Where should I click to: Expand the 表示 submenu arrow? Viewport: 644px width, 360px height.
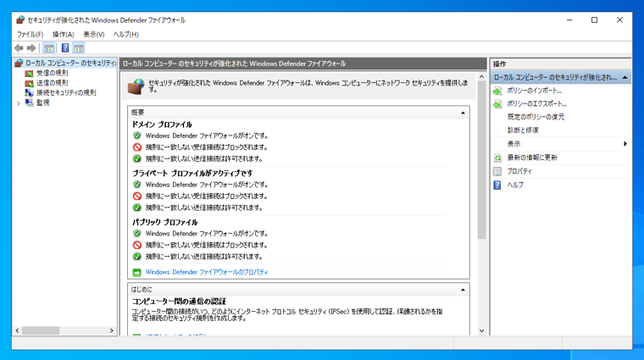coord(625,144)
